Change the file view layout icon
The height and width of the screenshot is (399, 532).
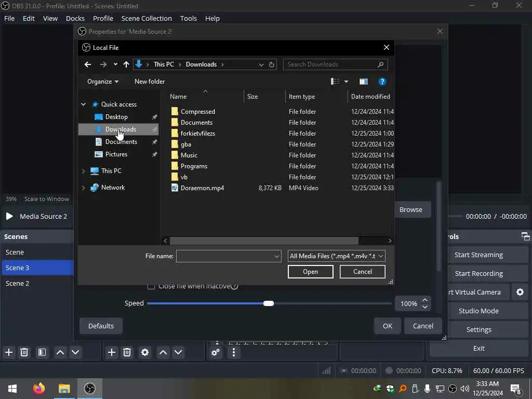[x=335, y=82]
